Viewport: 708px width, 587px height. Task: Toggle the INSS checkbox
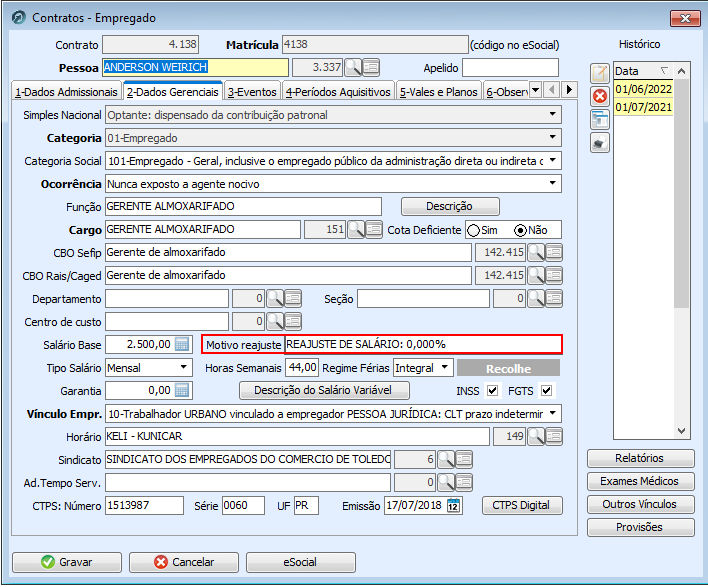pos(492,391)
